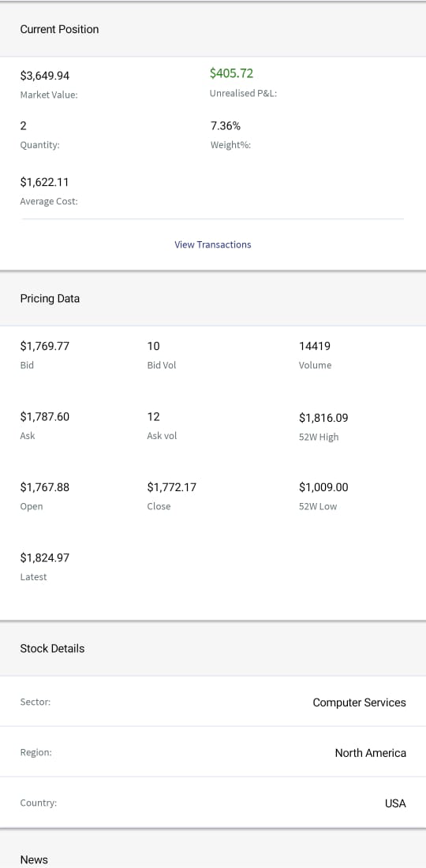The image size is (426, 868).
Task: Tap the green Unrealised P&L value
Action: pyautogui.click(x=232, y=73)
